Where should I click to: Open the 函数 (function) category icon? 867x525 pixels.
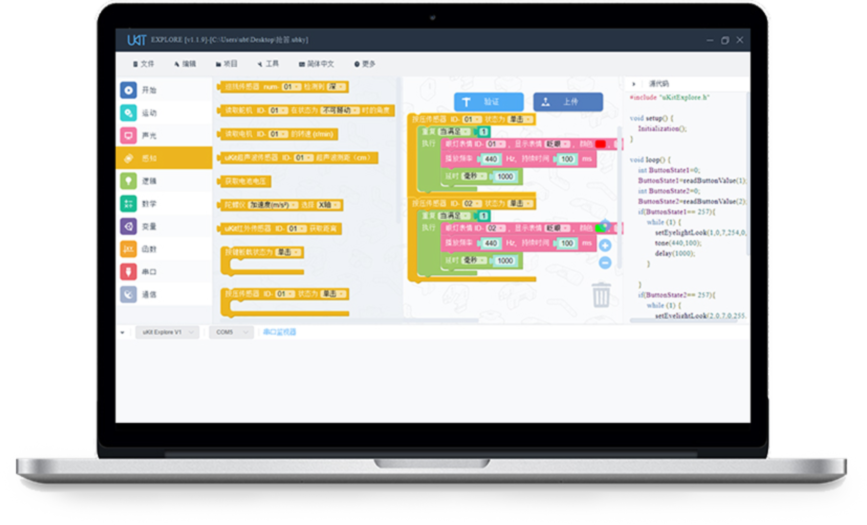128,249
